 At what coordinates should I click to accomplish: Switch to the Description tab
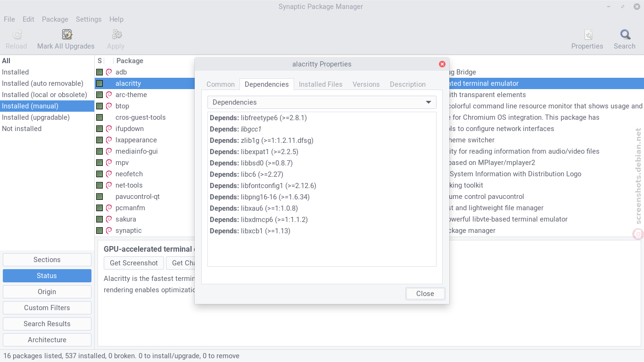tap(408, 84)
